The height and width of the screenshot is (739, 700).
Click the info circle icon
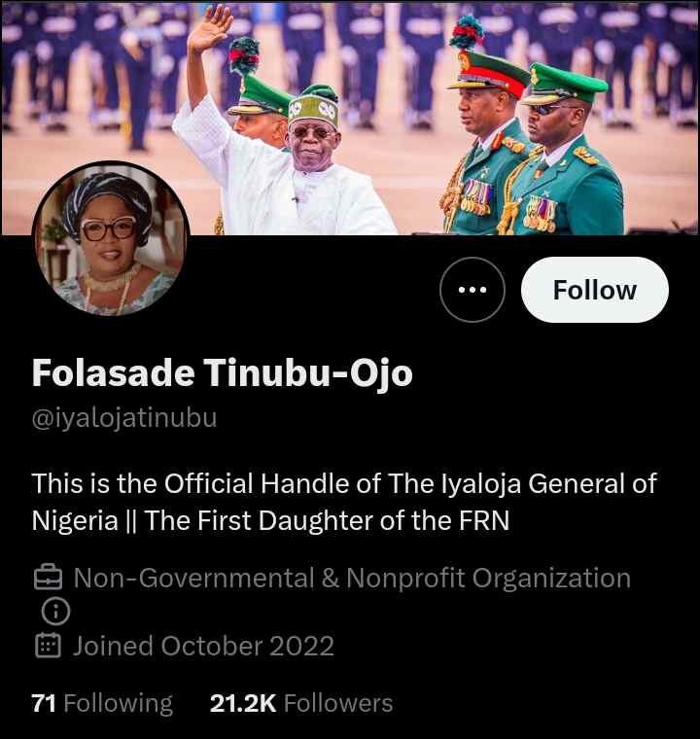click(57, 612)
